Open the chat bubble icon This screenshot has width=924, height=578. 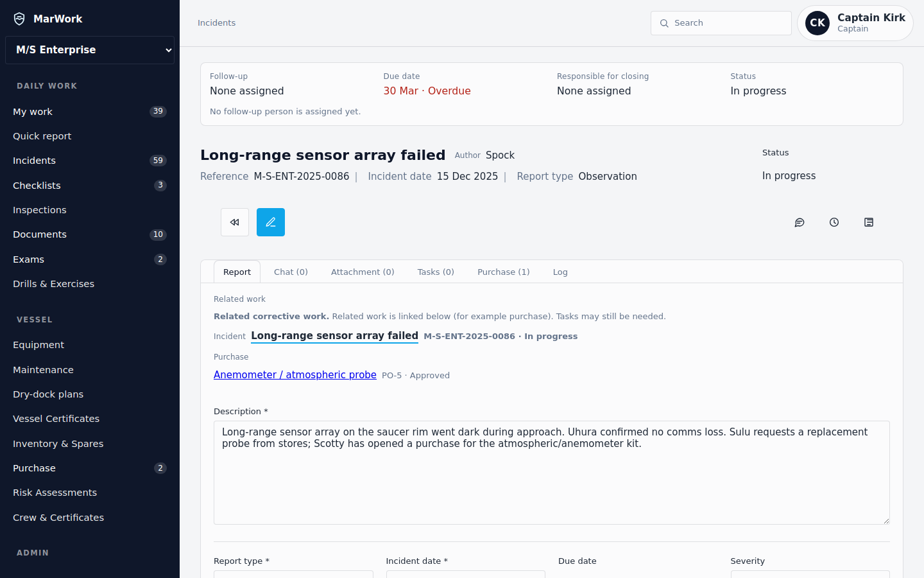[800, 222]
